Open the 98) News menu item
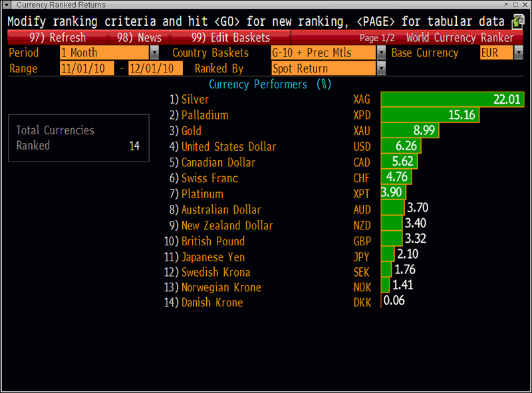This screenshot has width=532, height=393. (139, 37)
